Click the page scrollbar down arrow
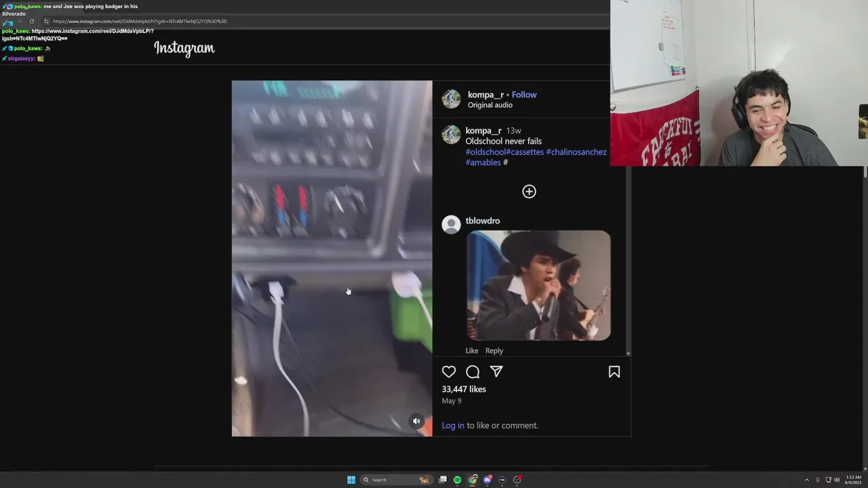Viewport: 868px width, 488px height. 865,468
